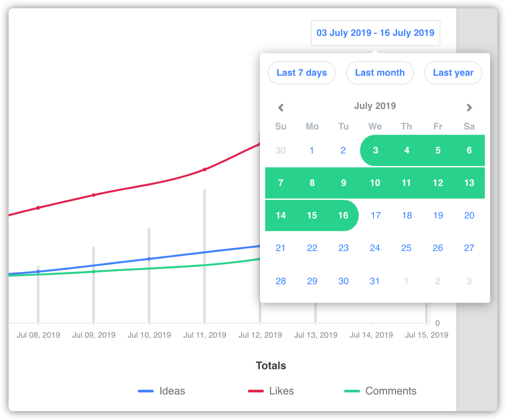Click the Ideas data point above Jul 08
Image resolution: width=506 pixels, height=420 pixels.
[38, 272]
